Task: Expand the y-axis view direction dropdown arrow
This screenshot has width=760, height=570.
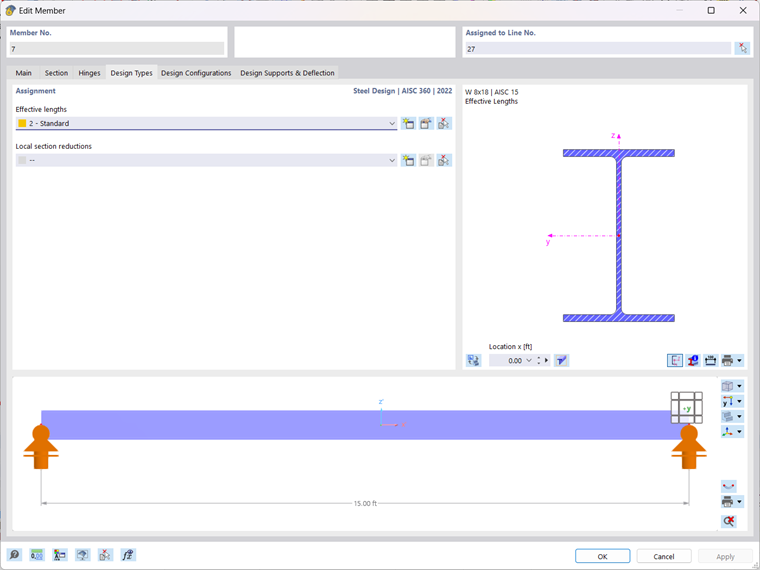Action: pos(739,401)
